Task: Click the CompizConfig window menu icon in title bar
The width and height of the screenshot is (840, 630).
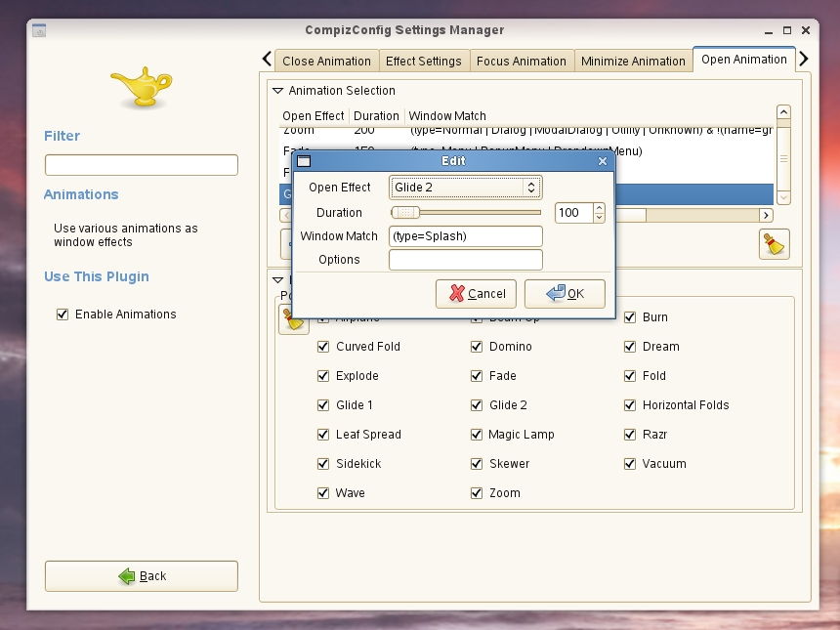Action: pos(39,30)
